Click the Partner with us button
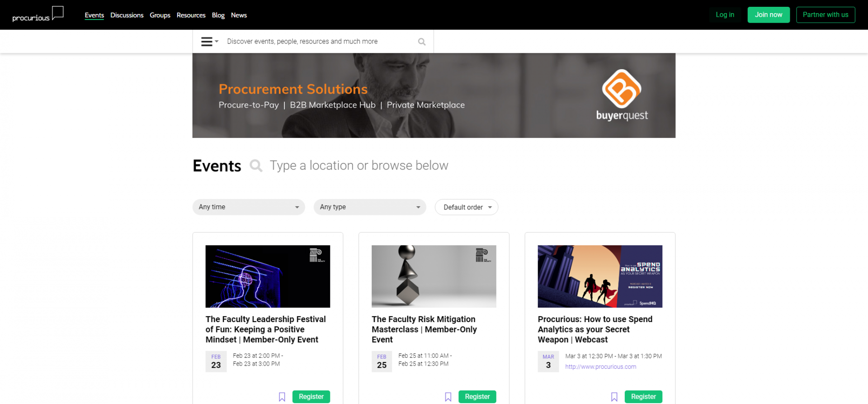868x404 pixels. (826, 15)
